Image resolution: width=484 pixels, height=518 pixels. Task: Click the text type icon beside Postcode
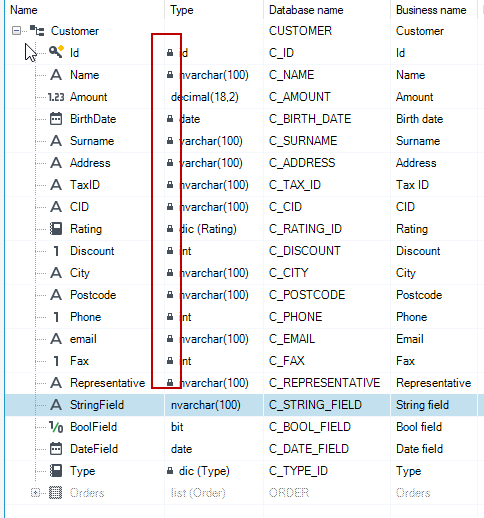coord(56,295)
